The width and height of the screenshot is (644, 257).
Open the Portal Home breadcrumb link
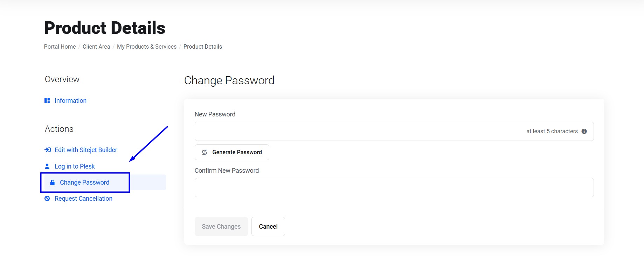[x=60, y=47]
